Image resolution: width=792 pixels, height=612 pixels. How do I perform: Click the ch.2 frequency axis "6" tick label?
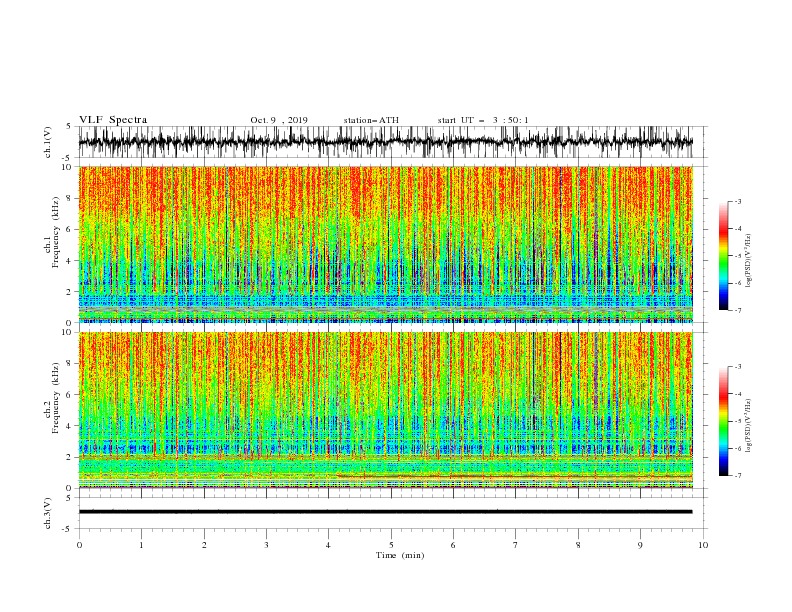tap(69, 395)
